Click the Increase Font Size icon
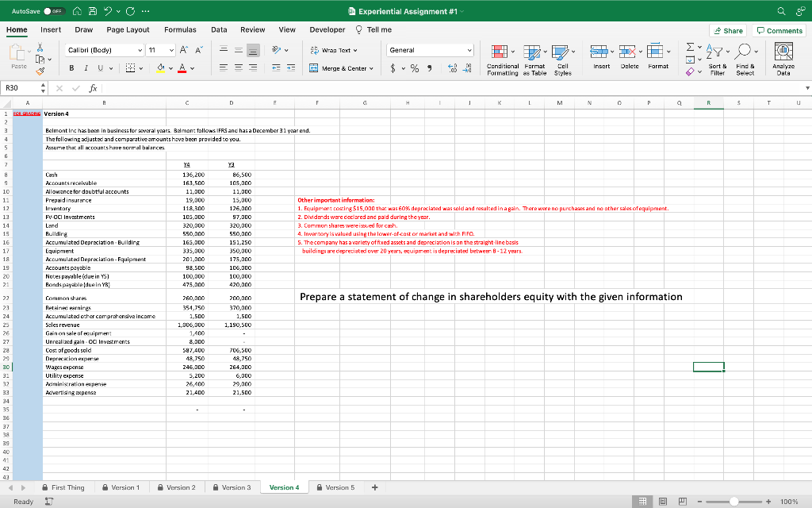The height and width of the screenshot is (508, 812). click(x=183, y=50)
